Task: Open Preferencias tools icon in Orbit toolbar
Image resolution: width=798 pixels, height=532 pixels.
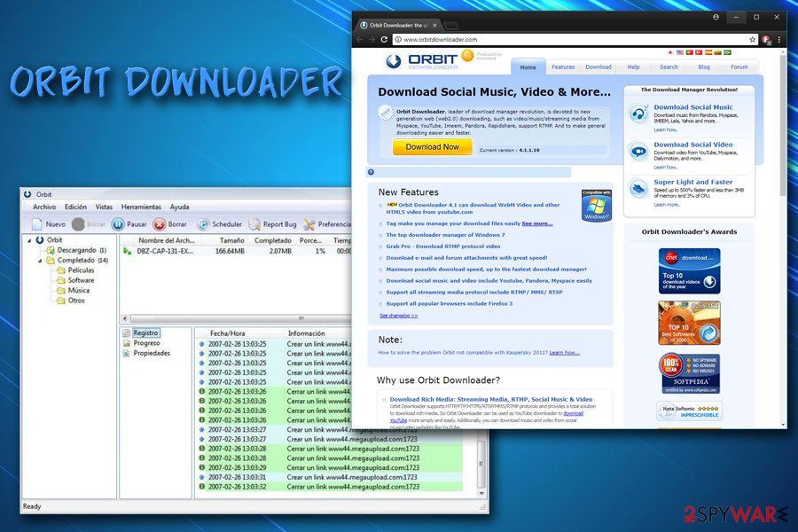Action: click(x=309, y=224)
